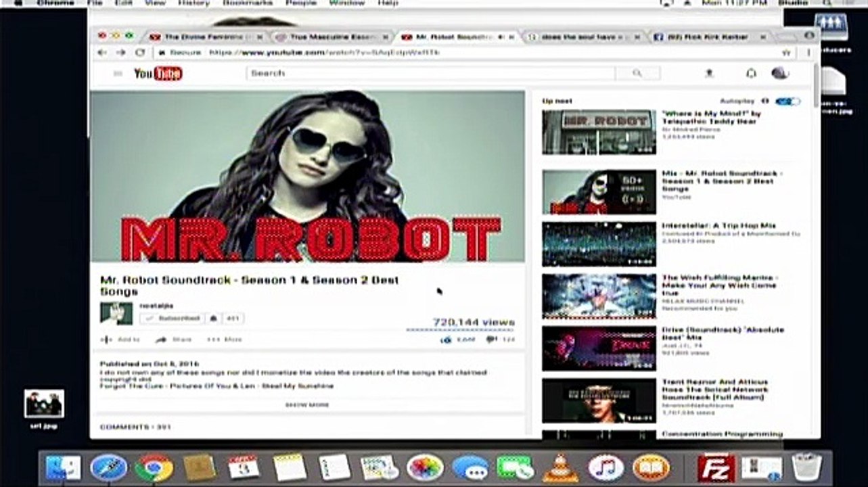Go to the YouTube logo home link

[158, 73]
